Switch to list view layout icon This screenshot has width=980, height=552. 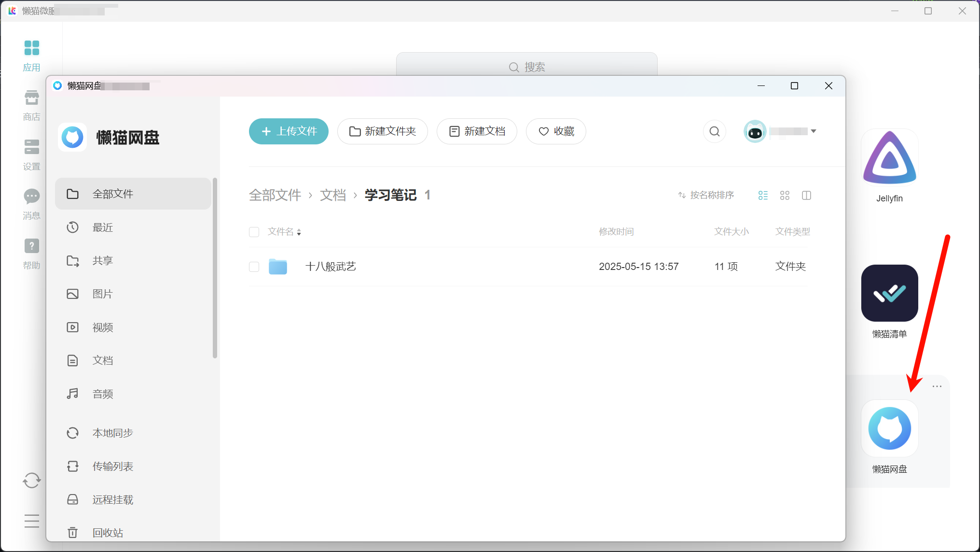[x=763, y=195]
